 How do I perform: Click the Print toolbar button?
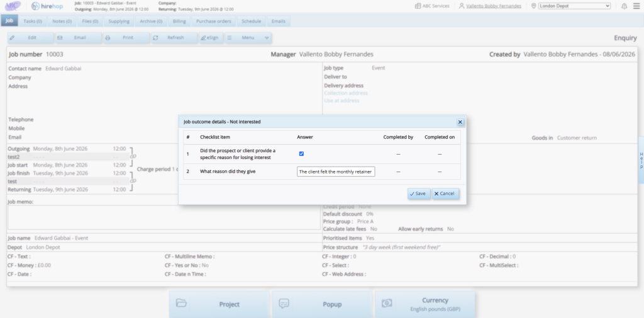(x=126, y=38)
